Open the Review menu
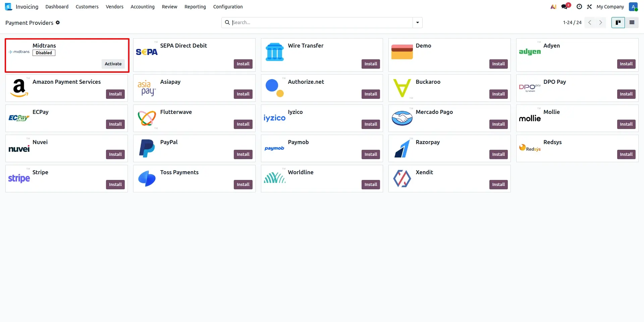This screenshot has height=322, width=644. [x=169, y=7]
